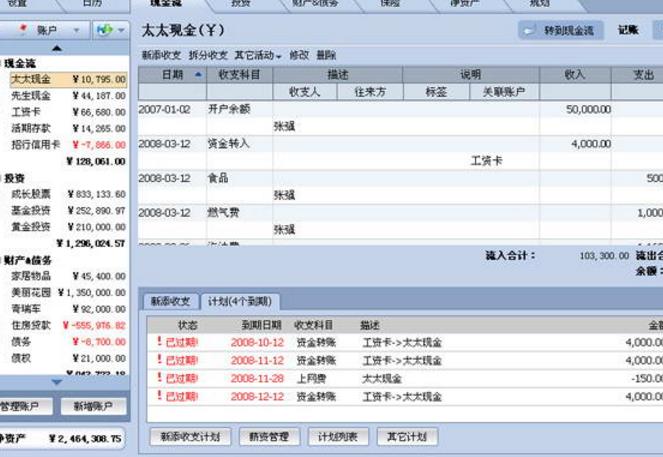Select the 家居物品 asset item
This screenshot has width=663, height=457.
68,276
